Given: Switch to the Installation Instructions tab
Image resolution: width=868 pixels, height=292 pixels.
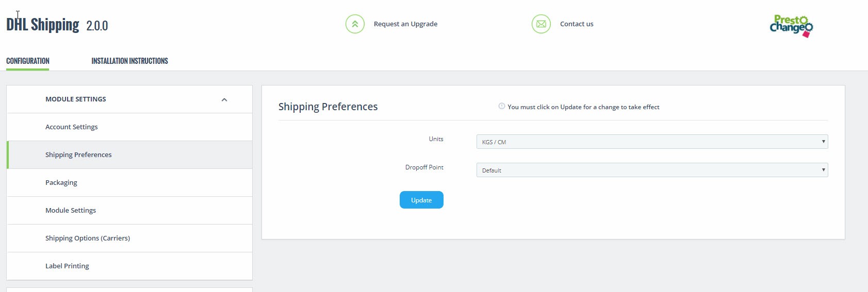Looking at the screenshot, I should [129, 61].
